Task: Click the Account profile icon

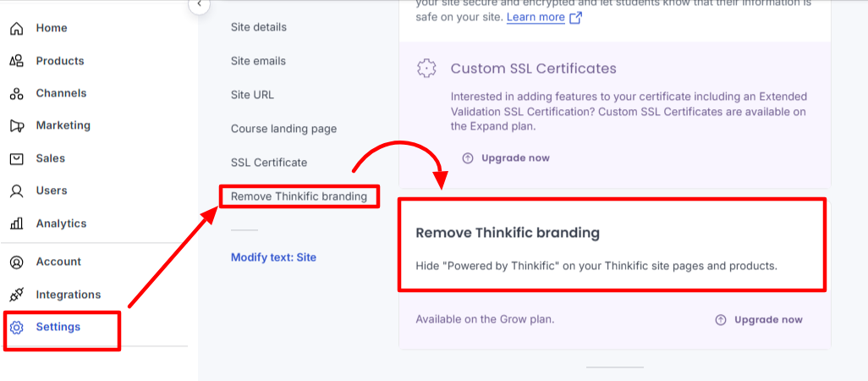Action: point(16,262)
